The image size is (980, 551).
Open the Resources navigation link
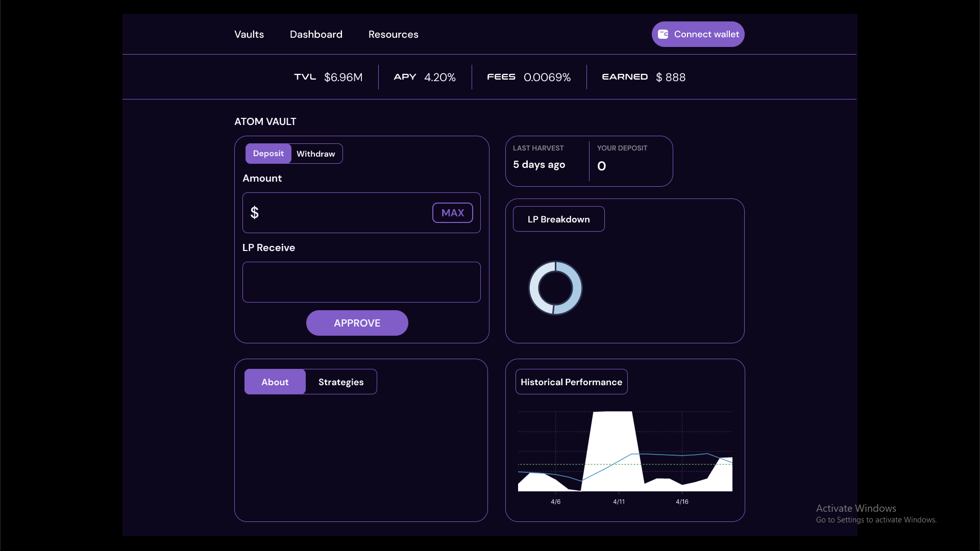[393, 34]
